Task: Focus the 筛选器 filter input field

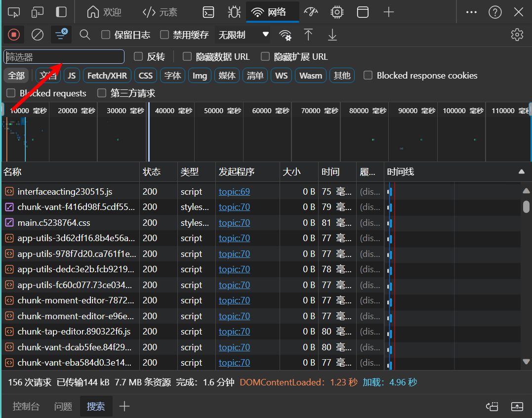Action: [x=64, y=57]
